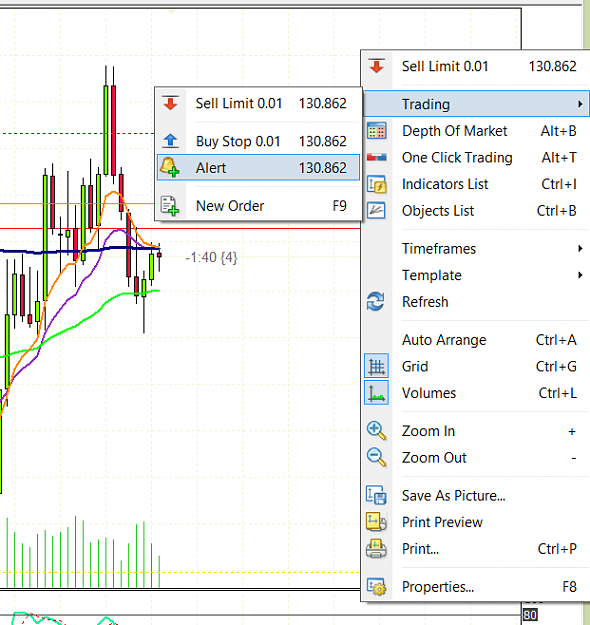Click the Depth Of Market icon
The height and width of the screenshot is (625, 590).
377,131
